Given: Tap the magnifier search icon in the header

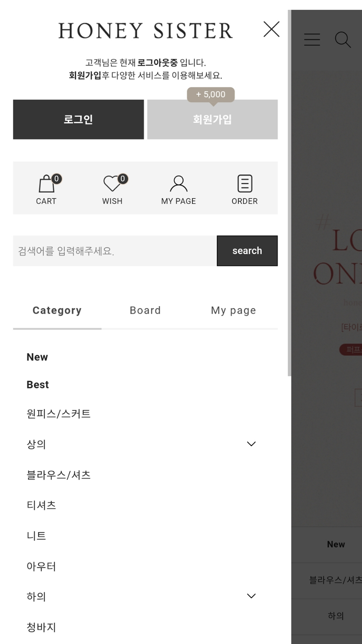Looking at the screenshot, I should click(x=343, y=40).
